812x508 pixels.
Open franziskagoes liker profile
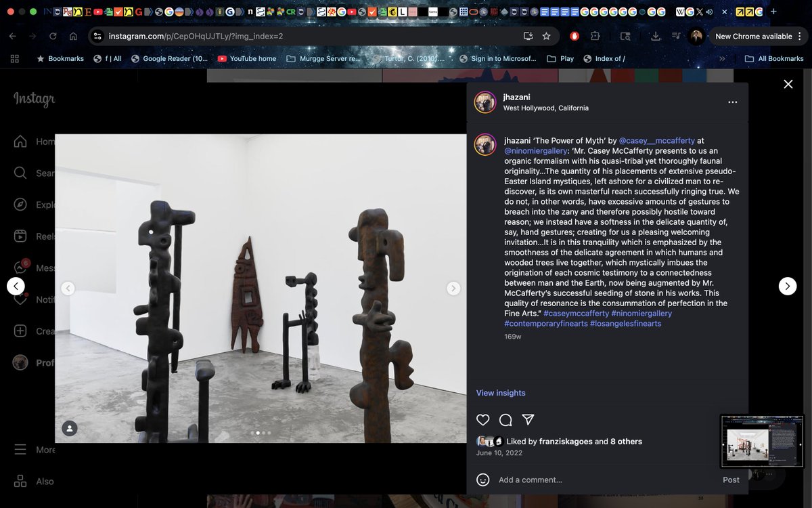click(x=566, y=441)
